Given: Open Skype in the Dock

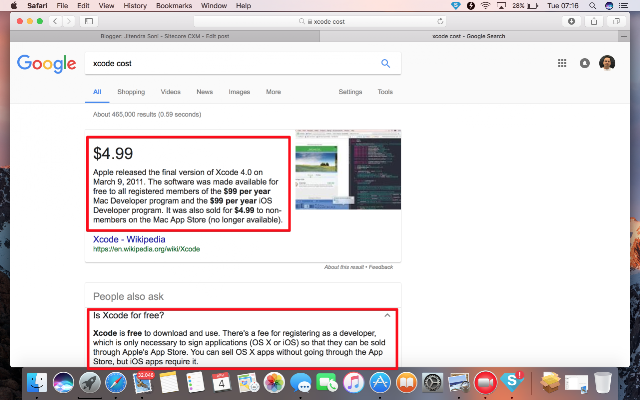Looking at the screenshot, I should pyautogui.click(x=512, y=382).
